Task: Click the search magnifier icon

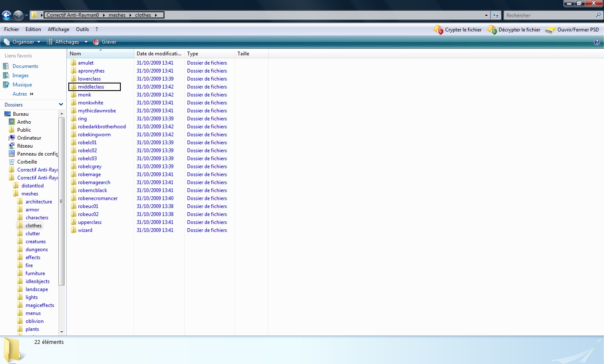Action: click(x=598, y=15)
